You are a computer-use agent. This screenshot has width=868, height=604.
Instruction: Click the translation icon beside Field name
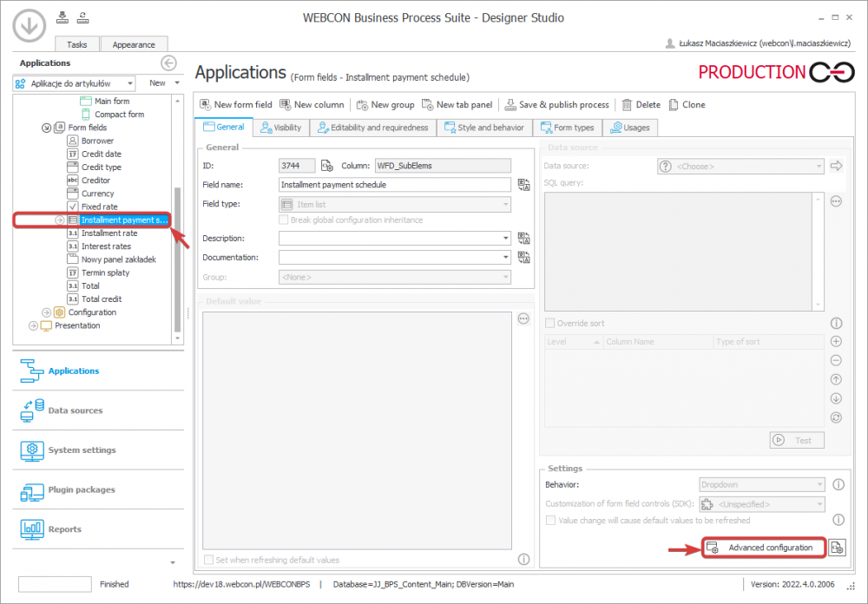(x=523, y=185)
